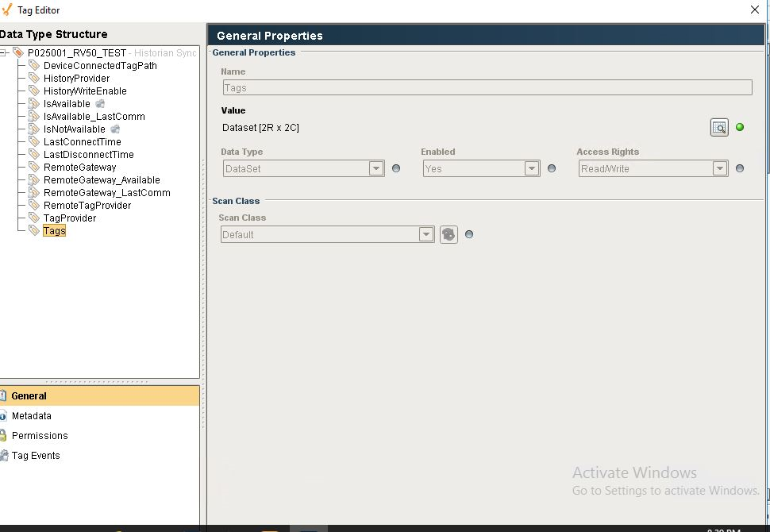The image size is (770, 532).
Task: Switch to the Permissions section
Action: coord(100,436)
